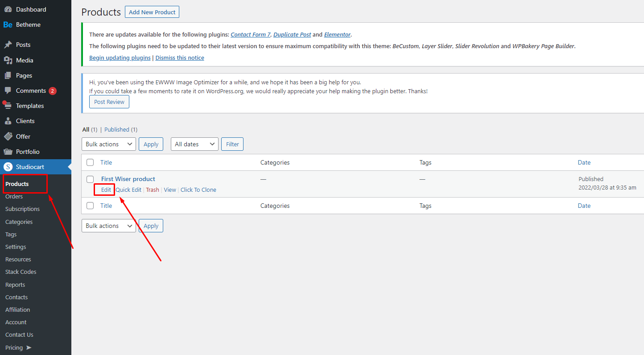This screenshot has height=355, width=644.
Task: Click the Add New Product button
Action: [x=152, y=12]
